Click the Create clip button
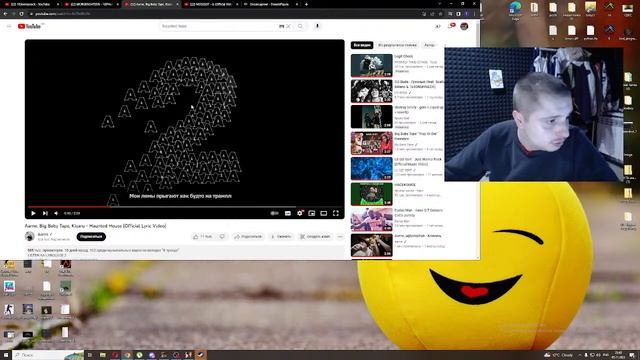This screenshot has height=360, width=640. tap(315, 237)
